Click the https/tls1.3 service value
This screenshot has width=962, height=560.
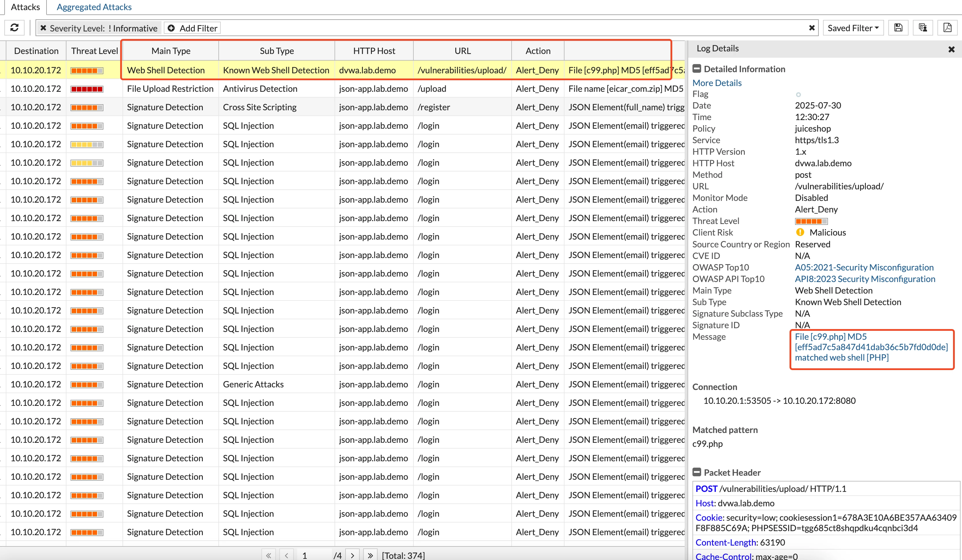click(817, 140)
